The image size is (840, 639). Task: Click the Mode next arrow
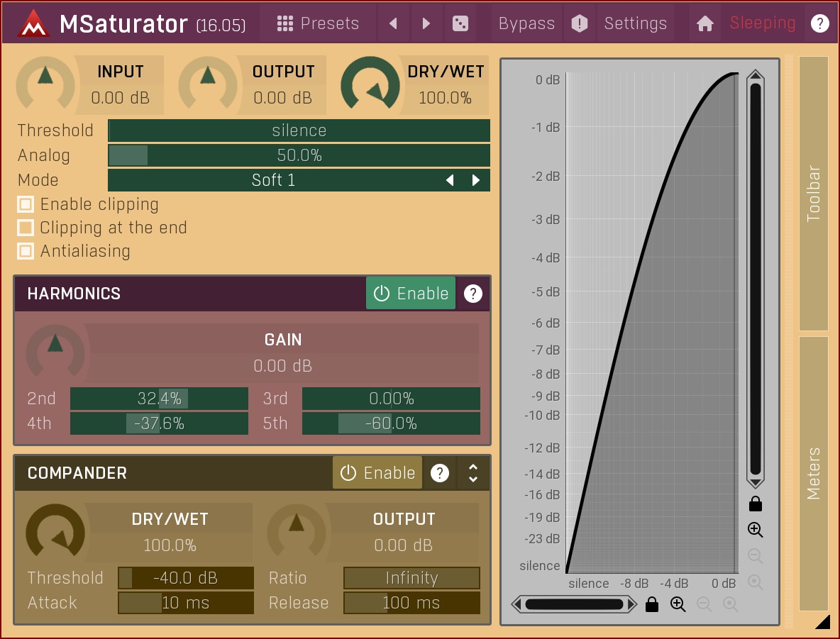click(476, 181)
